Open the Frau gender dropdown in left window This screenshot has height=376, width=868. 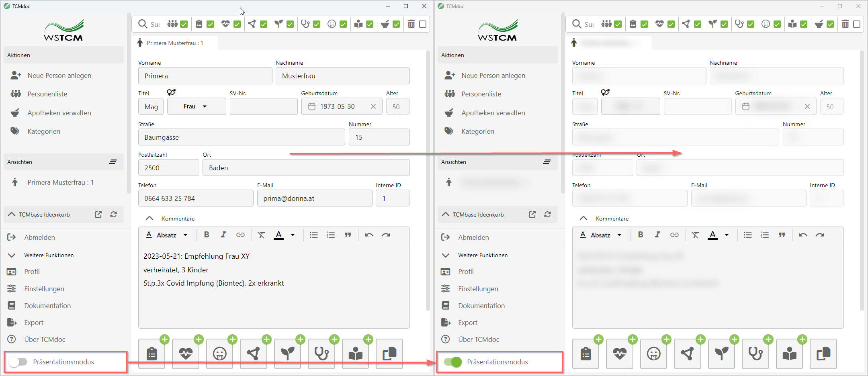pyautogui.click(x=196, y=106)
